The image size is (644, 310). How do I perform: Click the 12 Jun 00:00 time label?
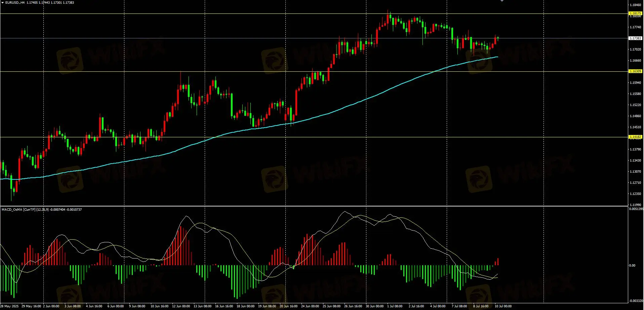coord(181,306)
